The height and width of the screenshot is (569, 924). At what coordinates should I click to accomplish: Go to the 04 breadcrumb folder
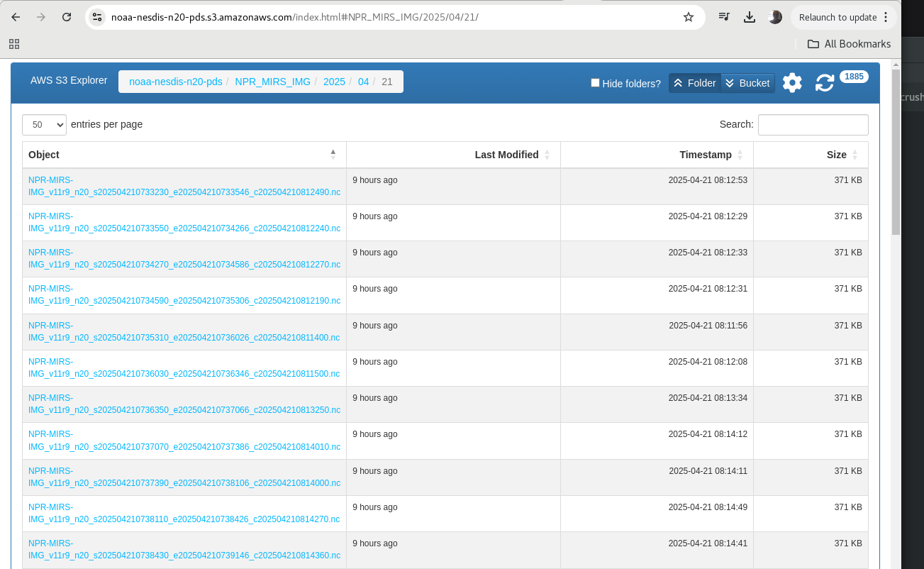tap(364, 82)
